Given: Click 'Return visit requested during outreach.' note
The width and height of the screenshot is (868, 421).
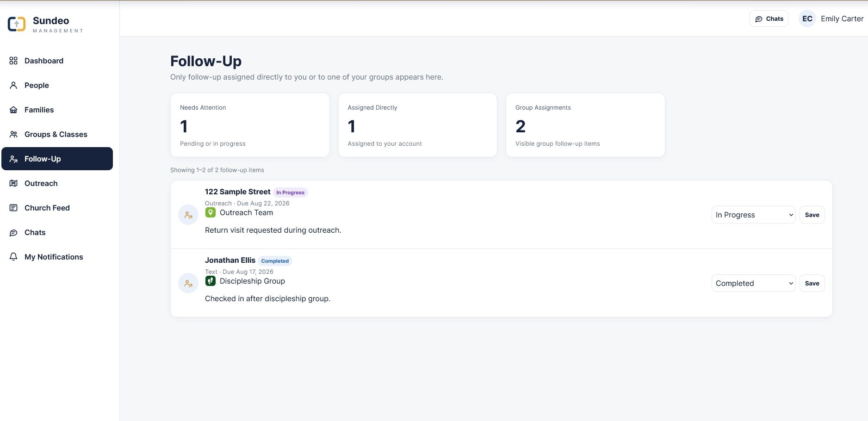Looking at the screenshot, I should (x=273, y=230).
